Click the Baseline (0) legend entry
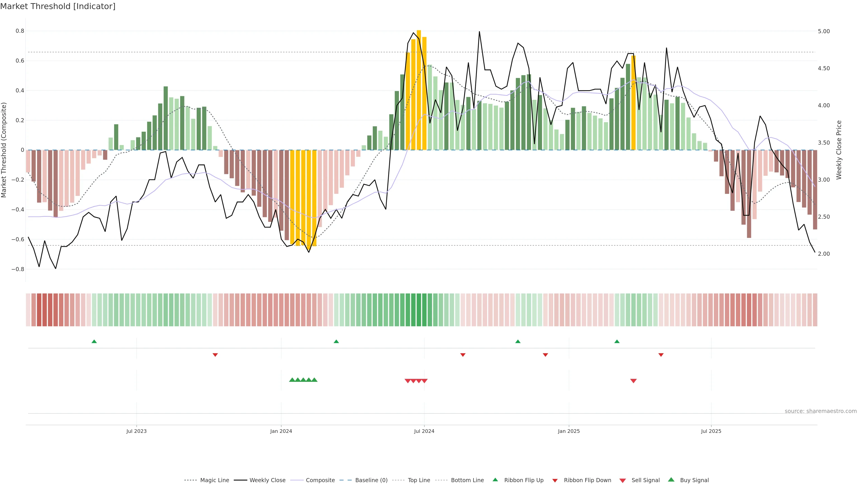 coord(371,480)
